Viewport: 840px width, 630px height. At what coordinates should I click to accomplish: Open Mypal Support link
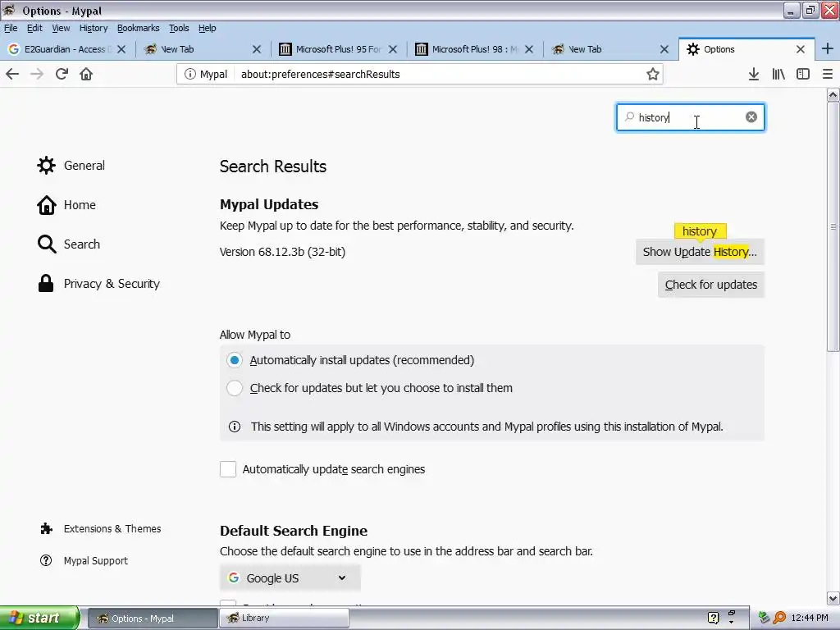(x=84, y=560)
